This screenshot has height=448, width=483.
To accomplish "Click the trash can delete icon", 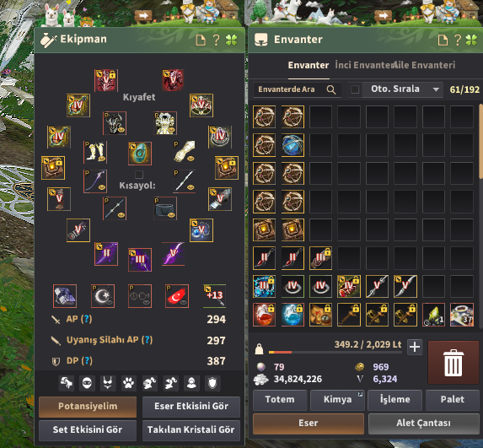I will tap(453, 363).
